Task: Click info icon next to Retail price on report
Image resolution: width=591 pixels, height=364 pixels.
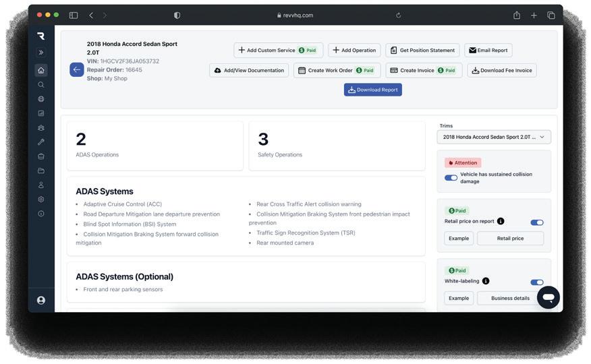Action: (x=501, y=221)
